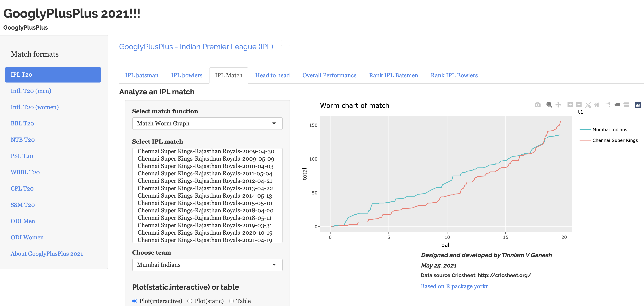Select Chennai Super Kings-Rajasthan Royals-2015-05-10 match
Viewport: 644px width, 306px height.
click(x=205, y=203)
